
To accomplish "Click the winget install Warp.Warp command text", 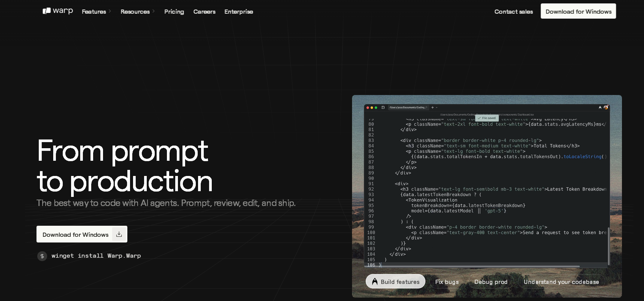I will [96, 256].
